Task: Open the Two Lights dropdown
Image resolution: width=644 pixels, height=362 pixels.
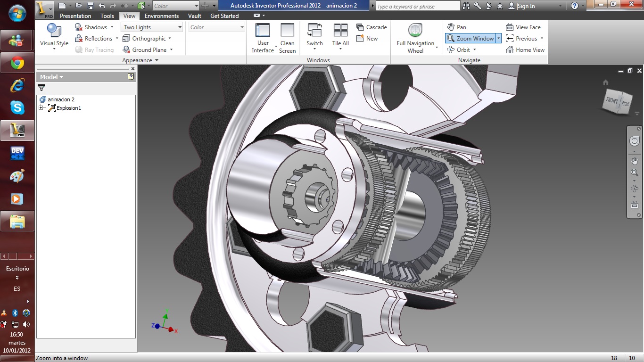Action: coord(151,27)
